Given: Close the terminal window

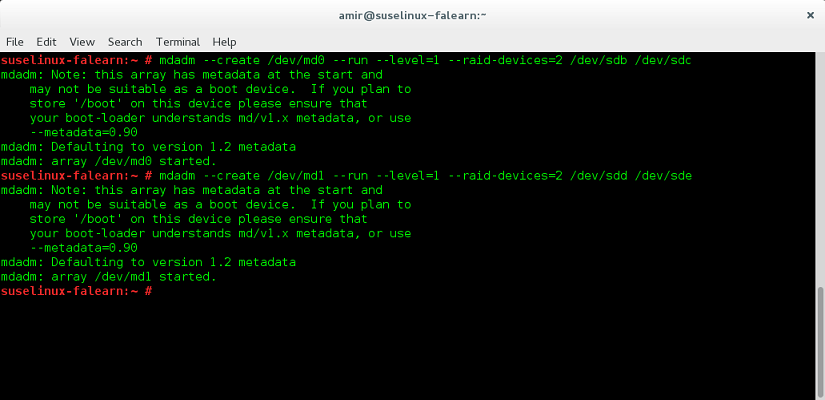Looking at the screenshot, I should (x=808, y=15).
